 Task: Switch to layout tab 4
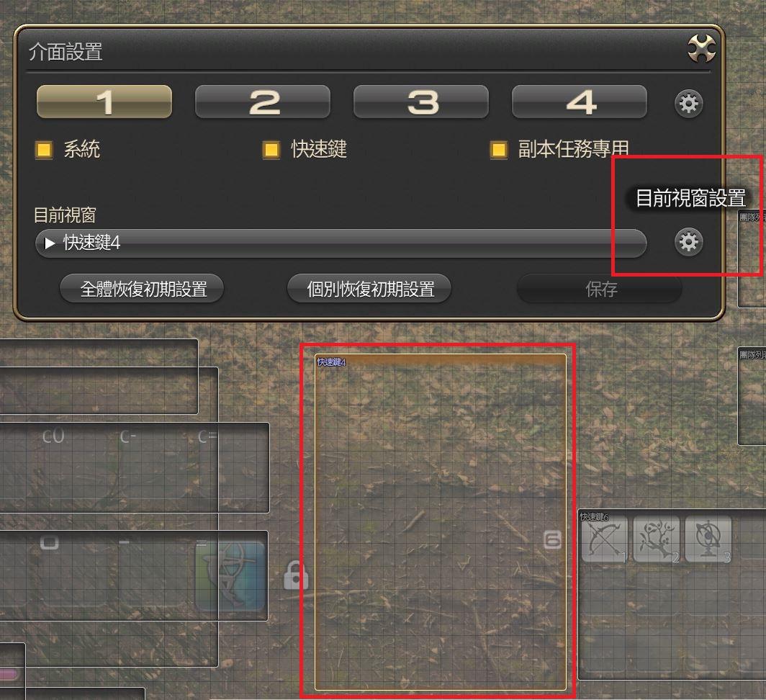(580, 102)
